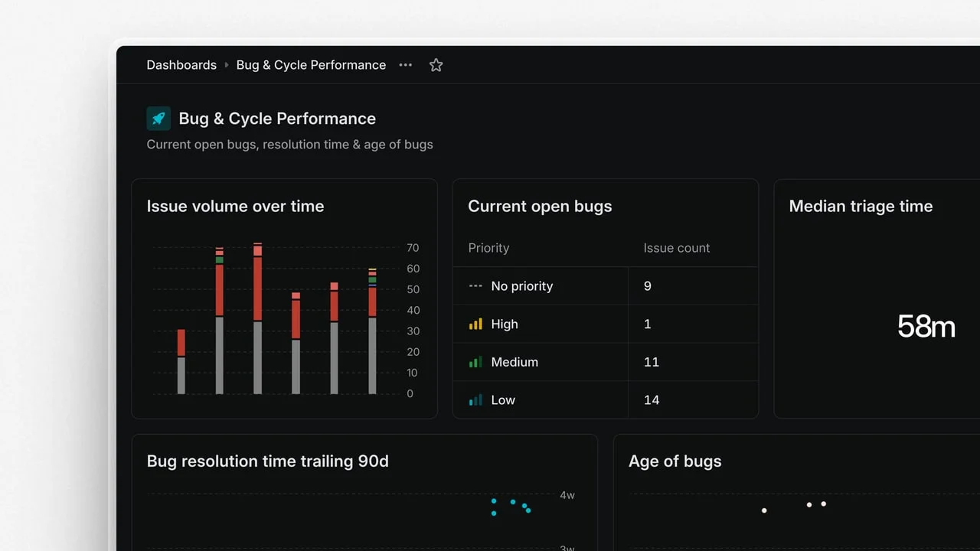The width and height of the screenshot is (980, 551).
Task: Click the Medium priority bars icon
Action: (x=475, y=362)
